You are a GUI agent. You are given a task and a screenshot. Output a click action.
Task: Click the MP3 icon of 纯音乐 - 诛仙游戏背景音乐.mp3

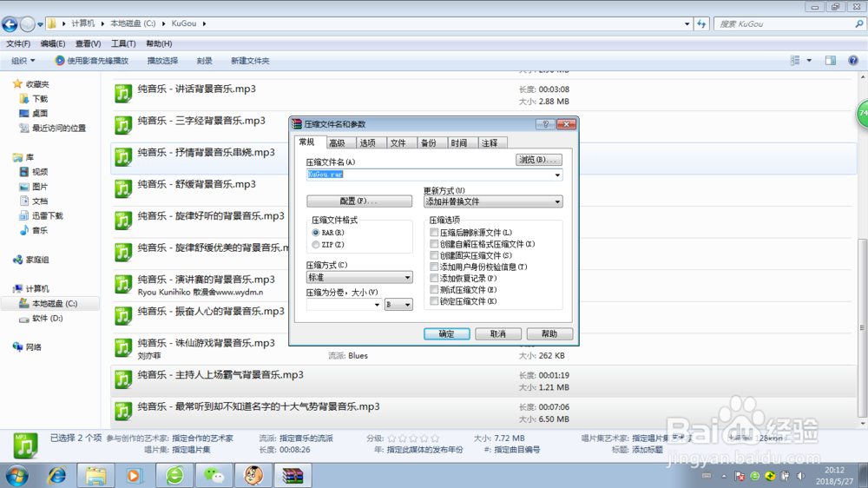click(123, 347)
